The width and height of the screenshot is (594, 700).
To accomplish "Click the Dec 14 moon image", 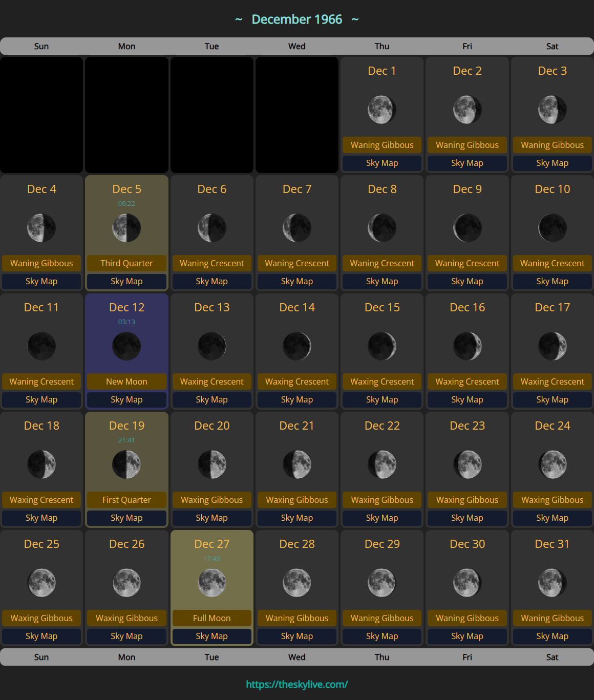I will (297, 346).
